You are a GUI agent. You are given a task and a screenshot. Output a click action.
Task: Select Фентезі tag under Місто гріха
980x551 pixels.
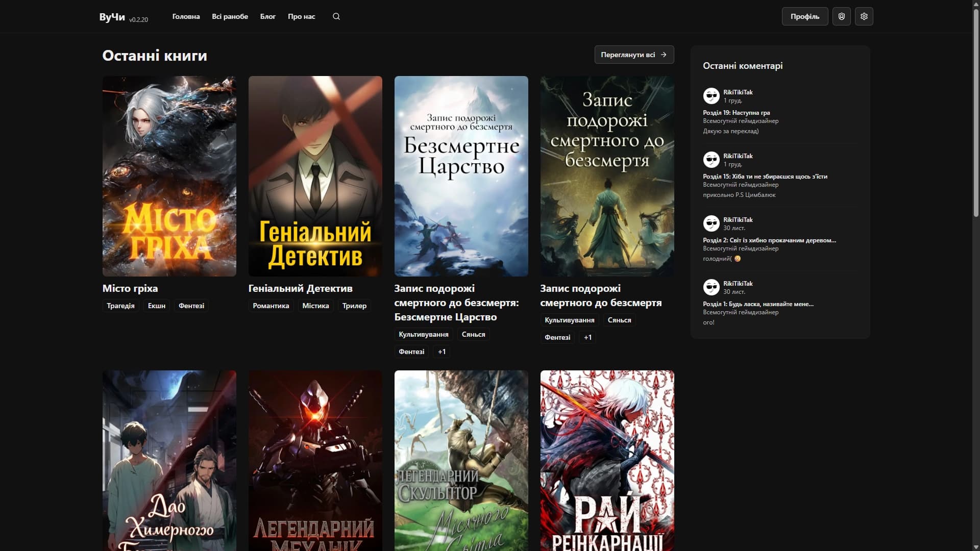(191, 306)
